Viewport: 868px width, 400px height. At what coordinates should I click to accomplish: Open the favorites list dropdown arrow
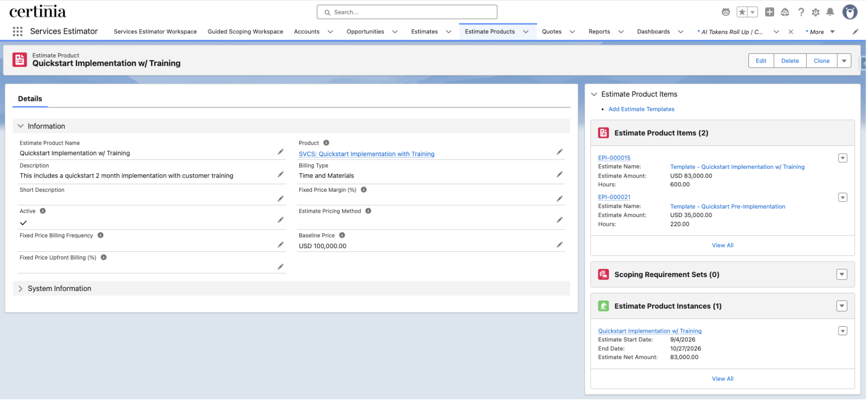point(753,12)
